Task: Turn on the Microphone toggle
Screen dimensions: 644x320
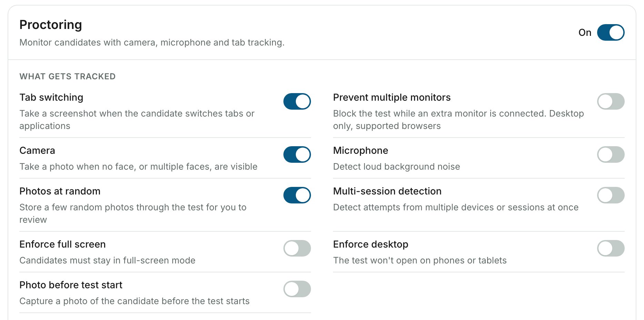Action: 611,154
